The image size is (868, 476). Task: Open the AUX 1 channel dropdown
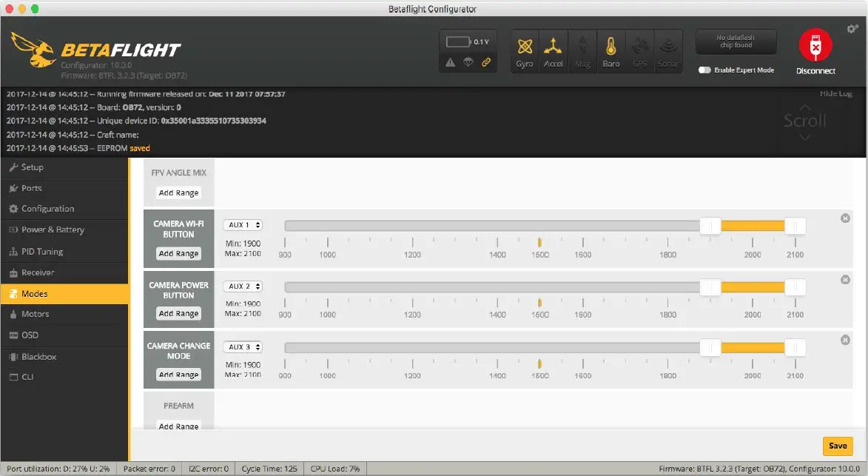coord(243,225)
